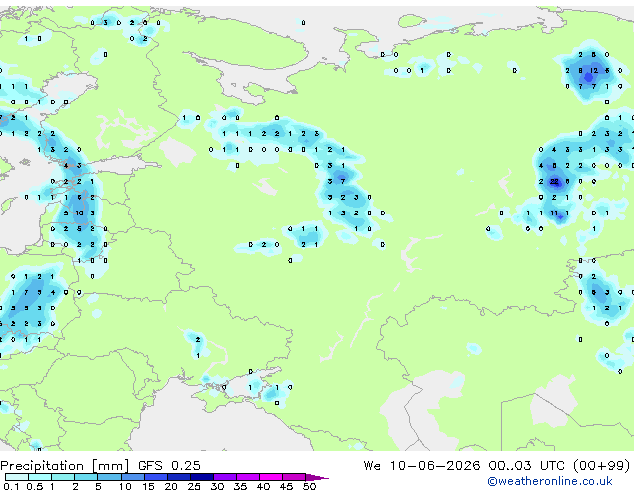
Task: Open the weatheronline.co.uk copyright link
Action: (550, 481)
